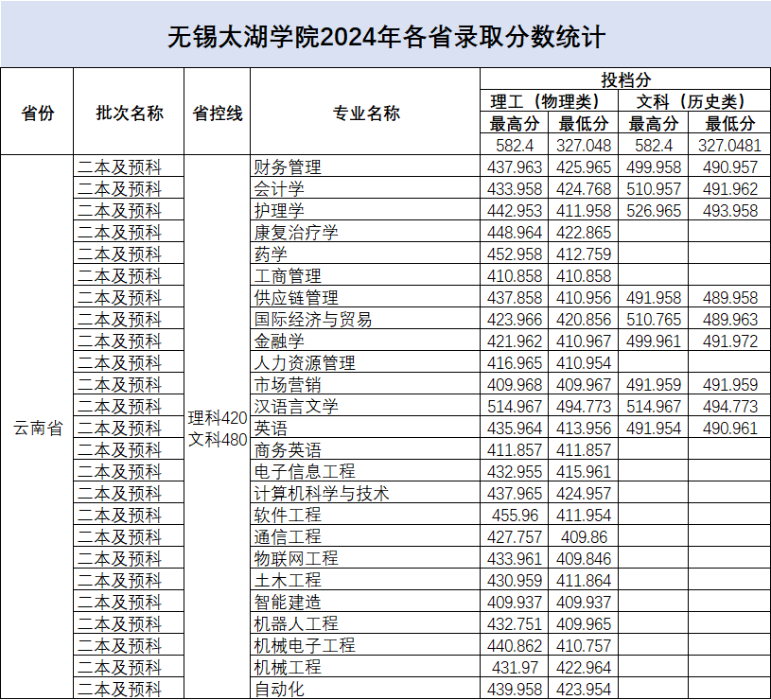Click the 省控线 column header
771x700 pixels.
pyautogui.click(x=218, y=114)
